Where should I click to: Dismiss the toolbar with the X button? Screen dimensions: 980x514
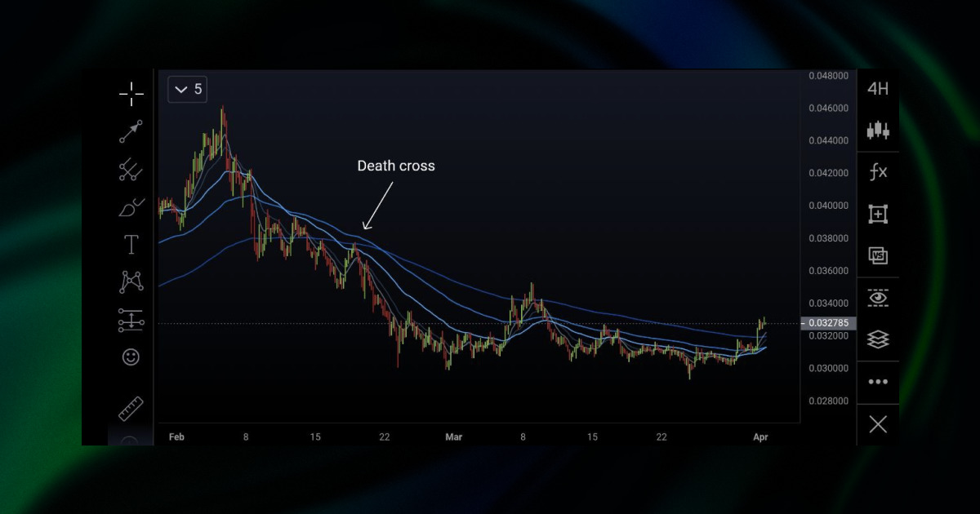878,424
